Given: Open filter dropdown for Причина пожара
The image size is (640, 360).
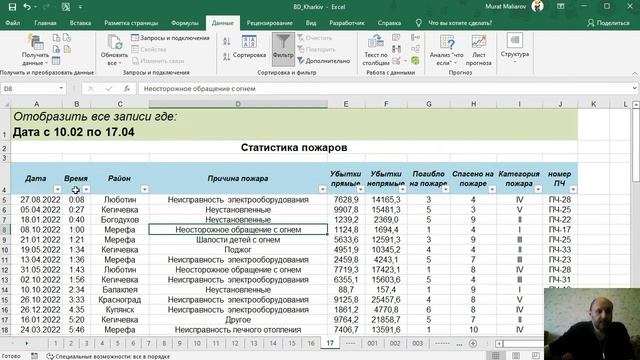Looking at the screenshot, I should [322, 189].
